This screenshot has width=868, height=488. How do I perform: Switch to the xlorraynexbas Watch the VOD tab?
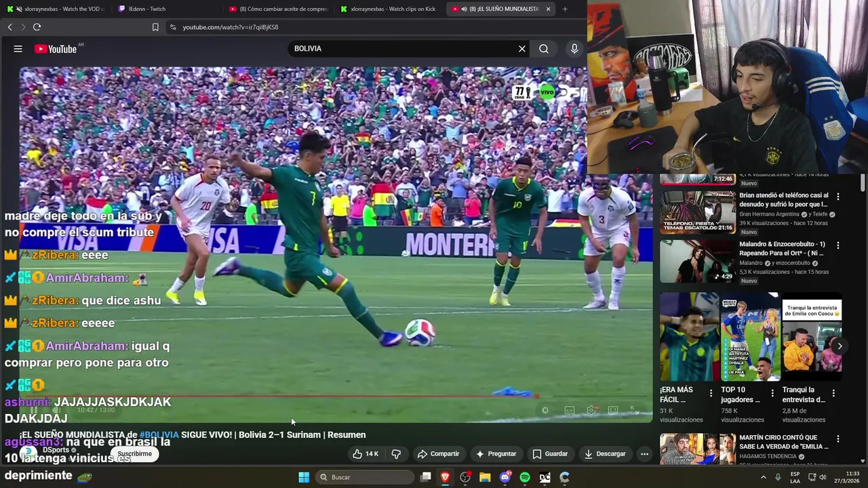pyautogui.click(x=56, y=9)
